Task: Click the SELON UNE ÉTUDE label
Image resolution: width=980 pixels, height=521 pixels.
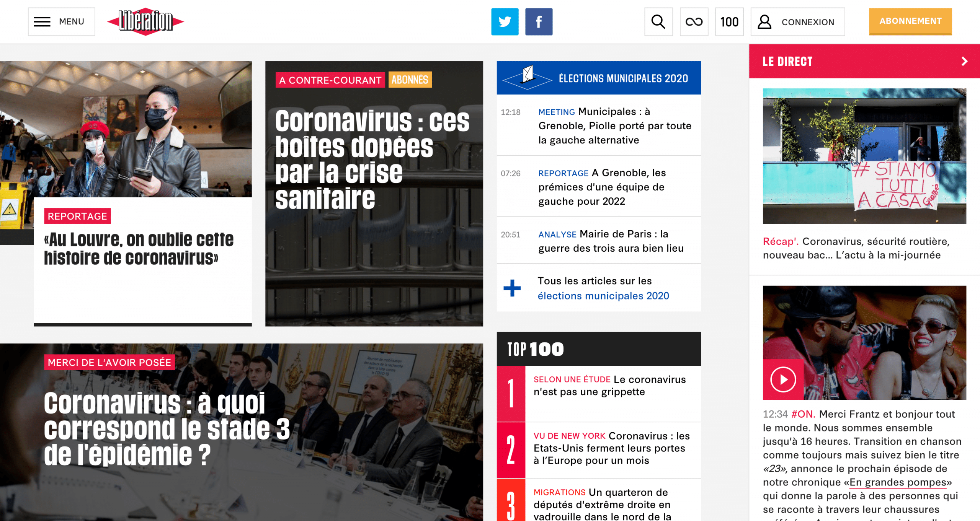Action: click(x=572, y=379)
